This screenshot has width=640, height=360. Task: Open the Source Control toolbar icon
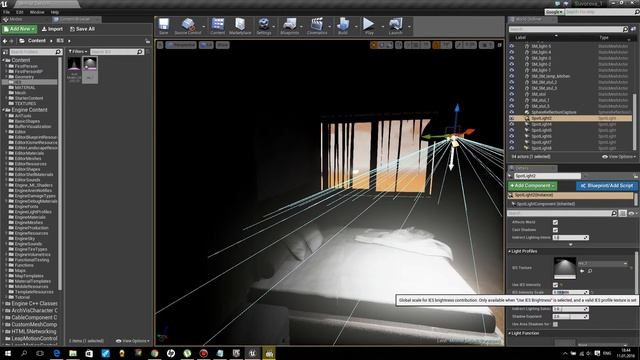tap(188, 26)
